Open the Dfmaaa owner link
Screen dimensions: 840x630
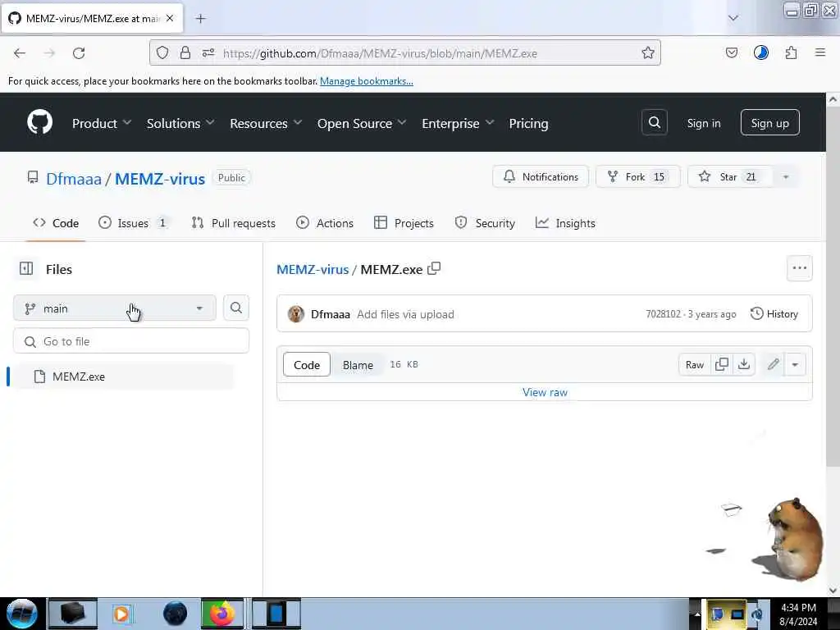[x=73, y=178]
